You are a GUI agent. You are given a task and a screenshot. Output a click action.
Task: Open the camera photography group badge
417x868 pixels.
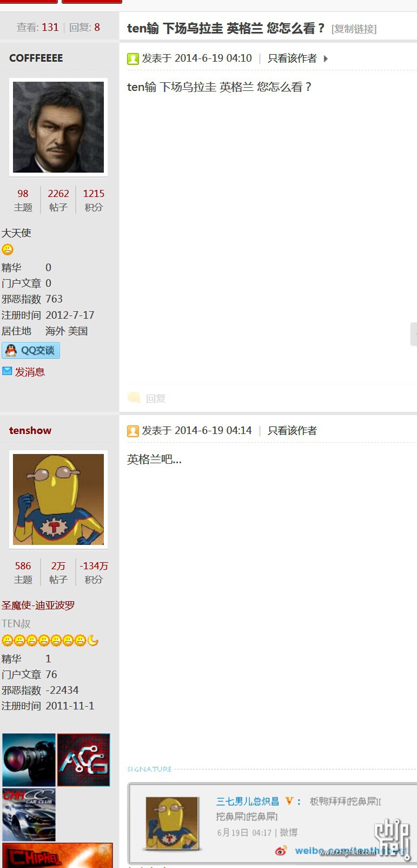(29, 760)
